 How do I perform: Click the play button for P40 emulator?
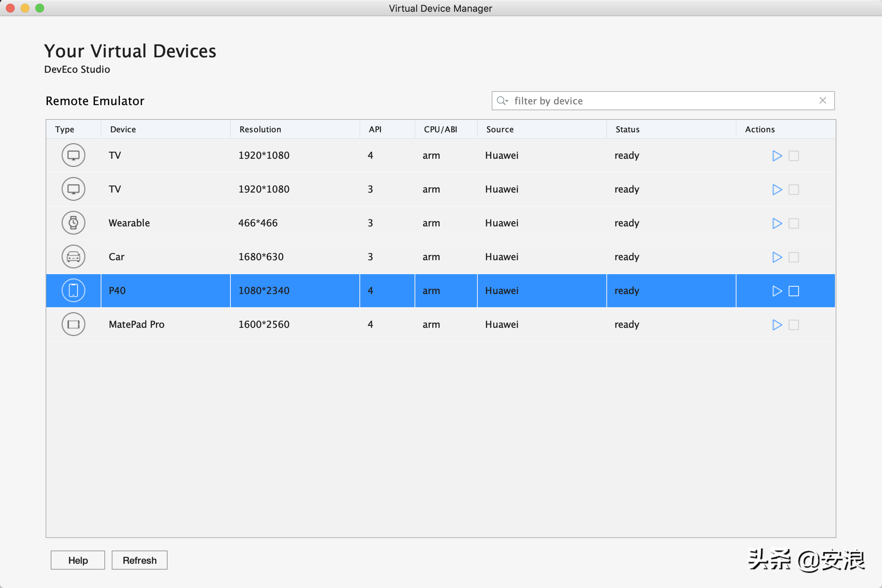[776, 290]
